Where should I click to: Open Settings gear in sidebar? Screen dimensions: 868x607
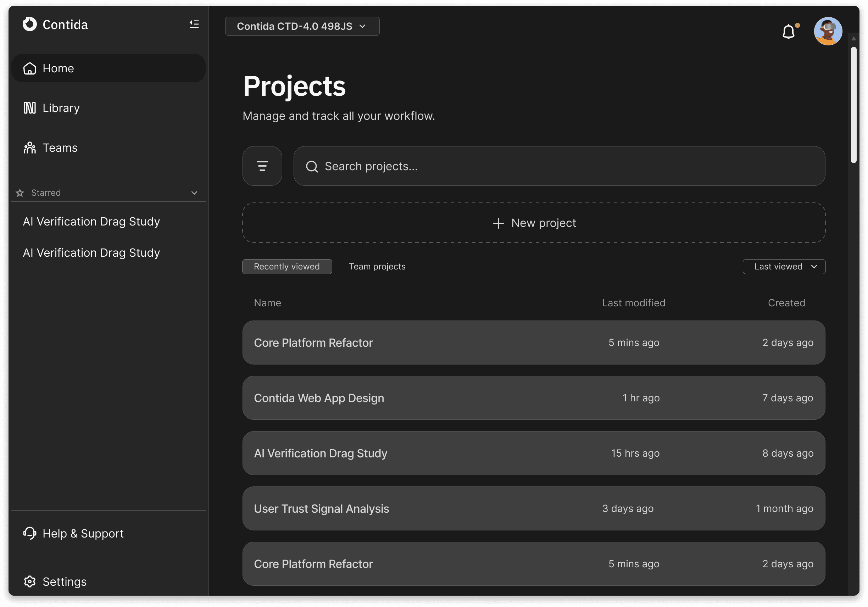coord(64,581)
